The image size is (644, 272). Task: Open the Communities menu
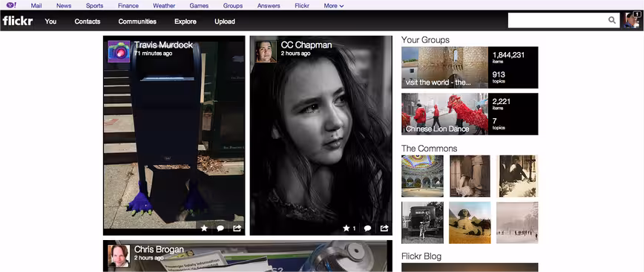(x=137, y=22)
